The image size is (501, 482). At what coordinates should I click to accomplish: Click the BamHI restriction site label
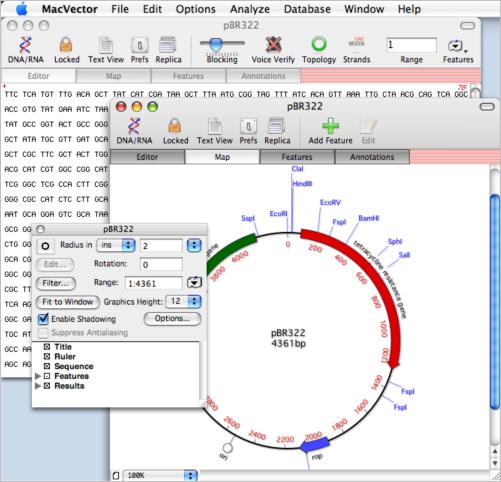click(x=369, y=218)
